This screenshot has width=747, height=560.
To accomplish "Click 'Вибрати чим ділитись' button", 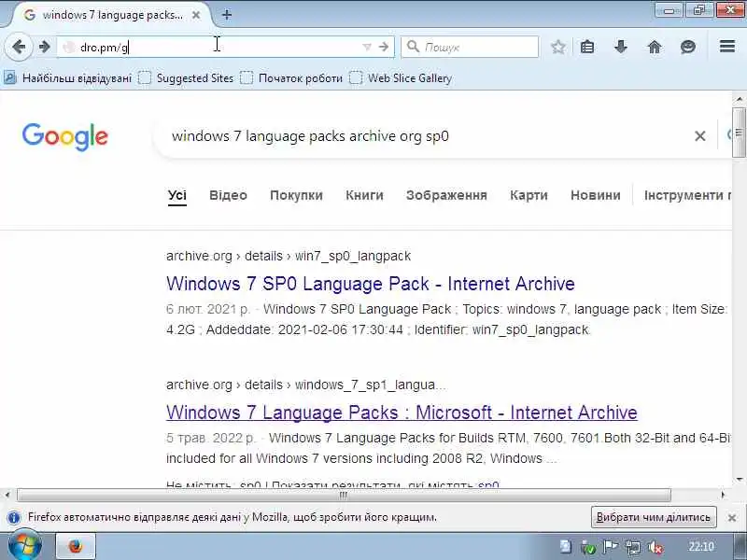I will pos(654,517).
